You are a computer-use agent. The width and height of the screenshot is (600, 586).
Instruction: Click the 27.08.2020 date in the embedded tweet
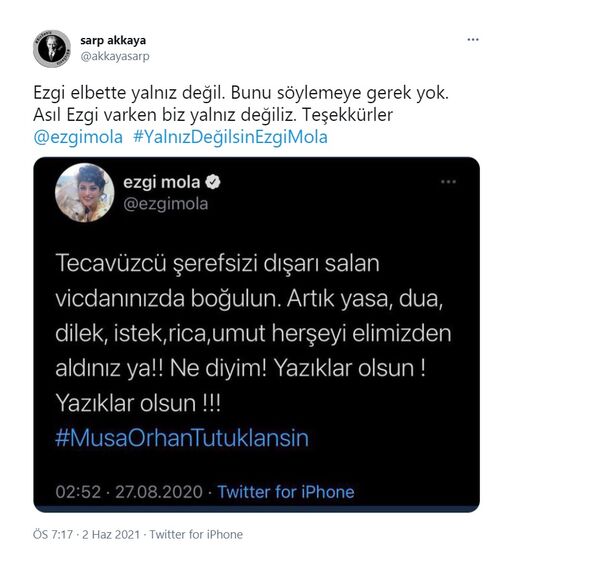click(x=159, y=492)
